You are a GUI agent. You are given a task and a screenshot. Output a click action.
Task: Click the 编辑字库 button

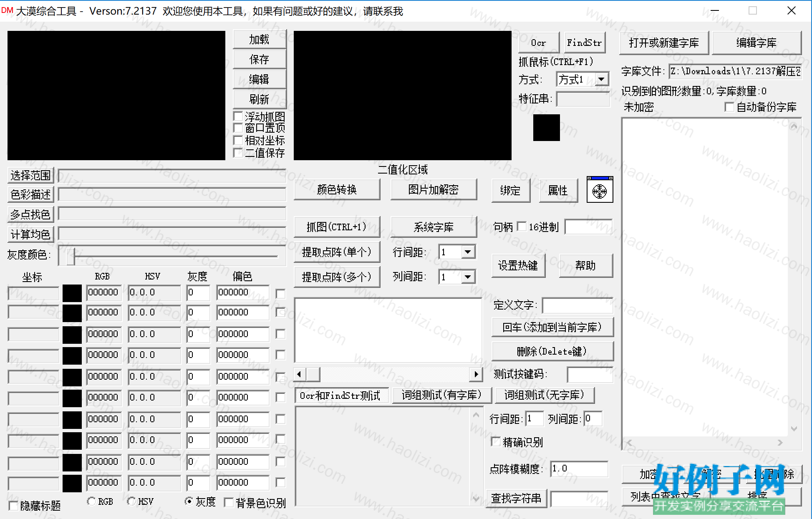pos(757,43)
